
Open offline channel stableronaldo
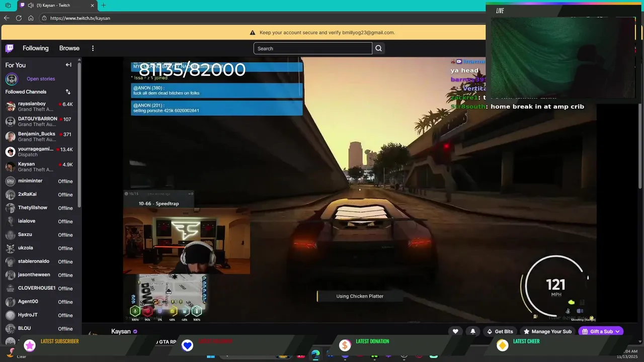(39, 261)
